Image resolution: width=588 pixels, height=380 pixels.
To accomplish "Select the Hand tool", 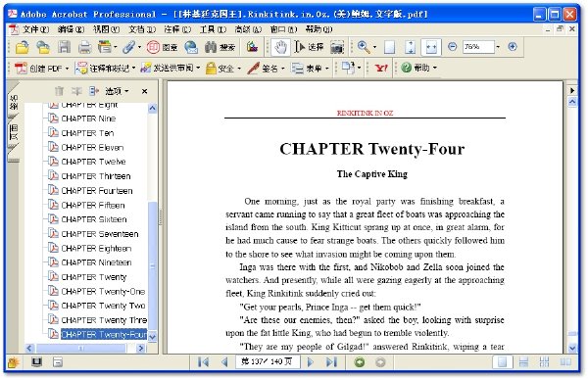I will coord(280,47).
